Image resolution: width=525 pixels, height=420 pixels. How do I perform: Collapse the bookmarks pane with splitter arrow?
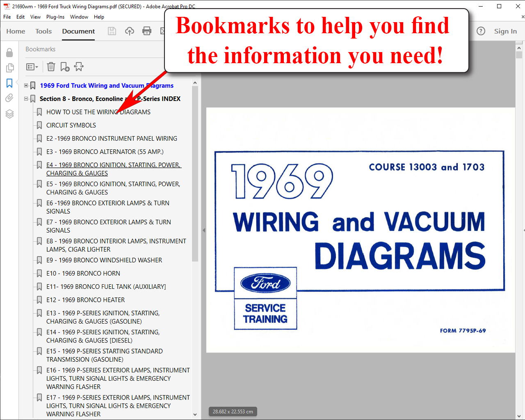[204, 231]
